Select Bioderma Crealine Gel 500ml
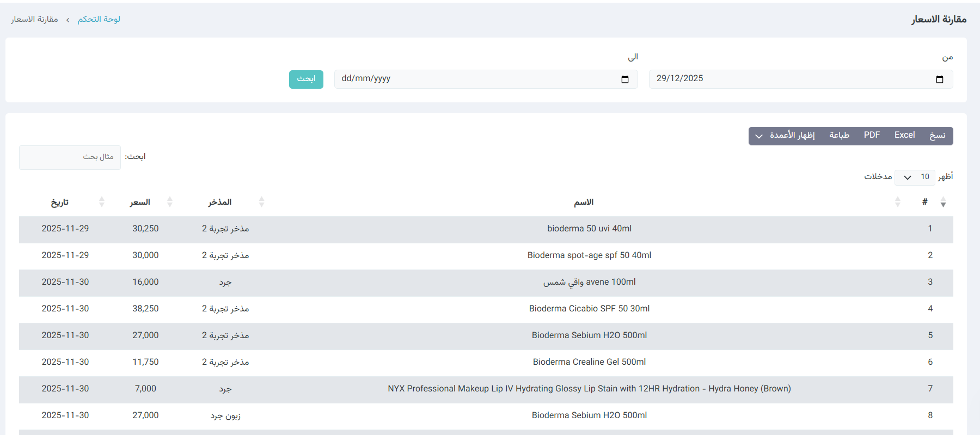 (589, 362)
